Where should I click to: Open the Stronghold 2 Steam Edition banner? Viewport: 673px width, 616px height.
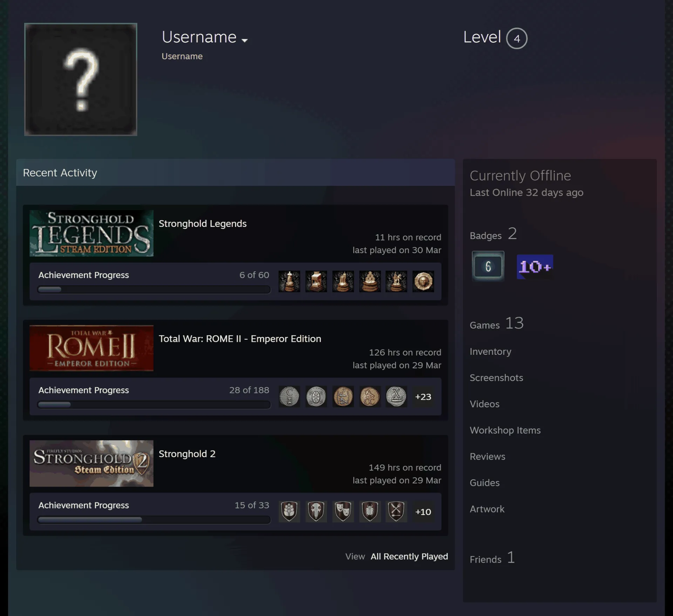point(91,463)
